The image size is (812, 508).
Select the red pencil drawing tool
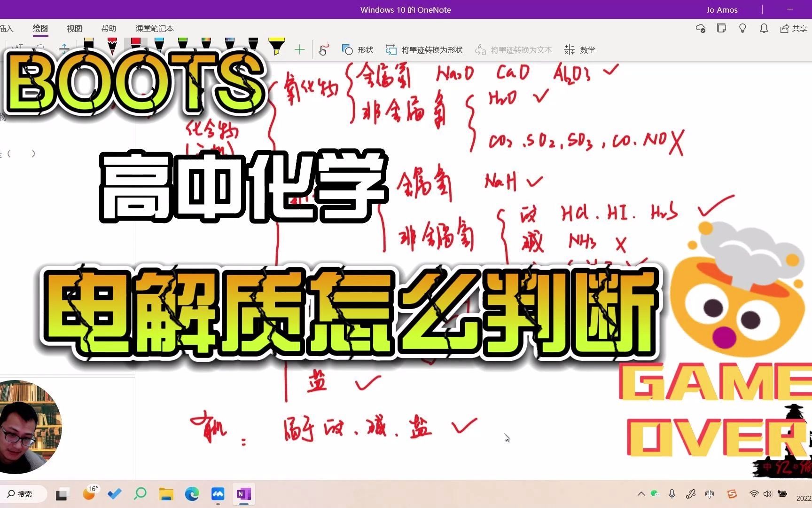pyautogui.click(x=112, y=45)
